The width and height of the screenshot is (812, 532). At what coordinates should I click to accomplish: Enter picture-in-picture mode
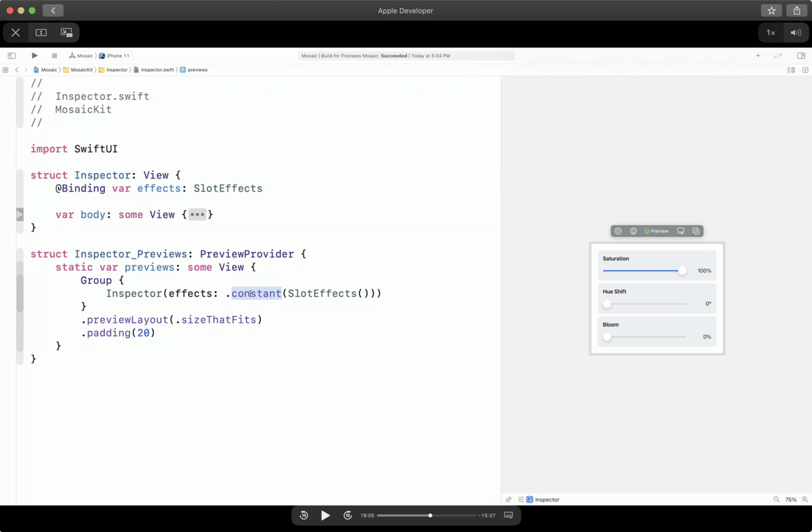66,32
